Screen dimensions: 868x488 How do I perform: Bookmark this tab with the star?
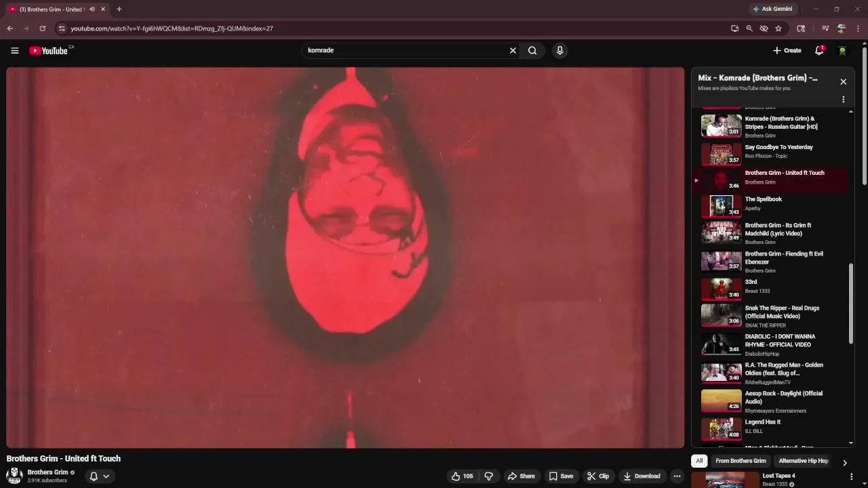(x=778, y=28)
